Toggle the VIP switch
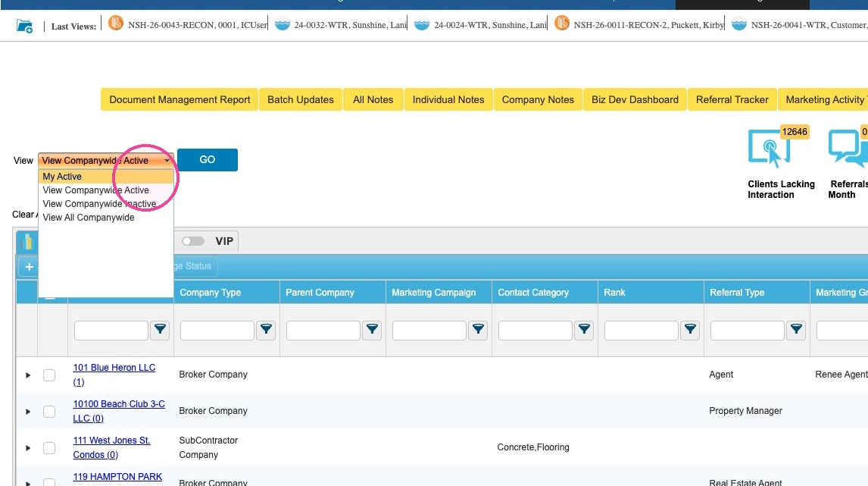868x486 pixels. tap(193, 241)
